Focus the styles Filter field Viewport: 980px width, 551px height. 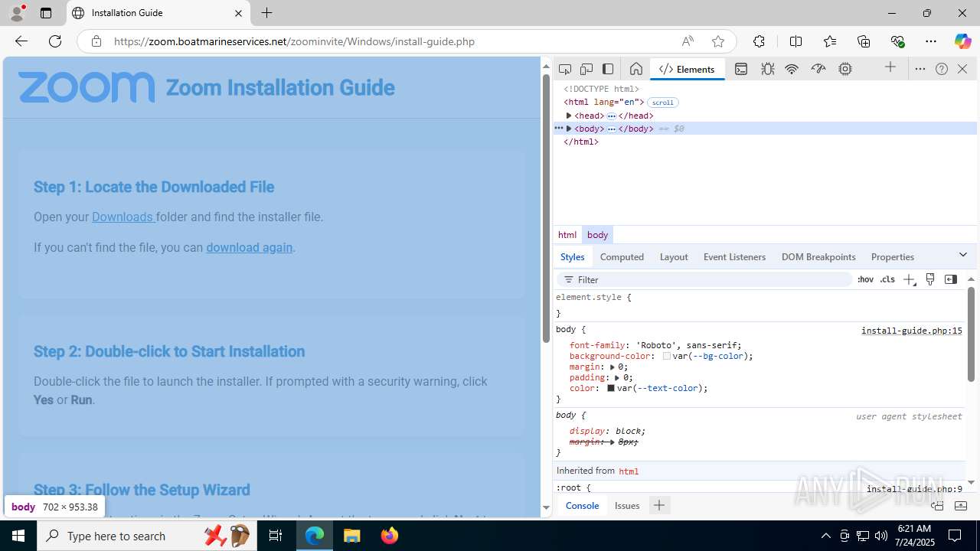[x=704, y=279]
